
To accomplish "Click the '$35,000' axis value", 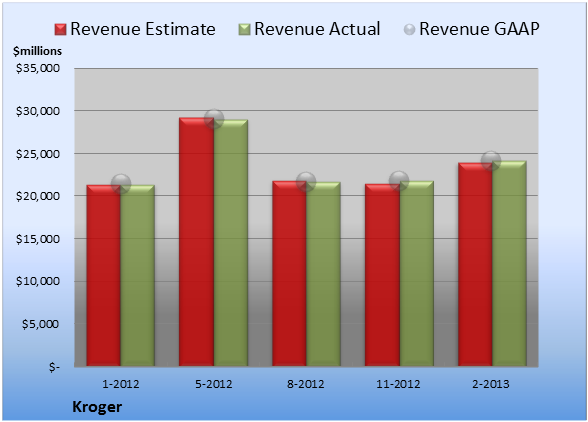I will (x=38, y=68).
